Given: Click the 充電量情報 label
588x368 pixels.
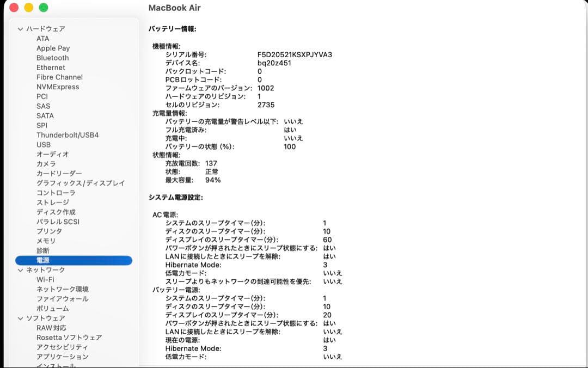Looking at the screenshot, I should pyautogui.click(x=169, y=113).
